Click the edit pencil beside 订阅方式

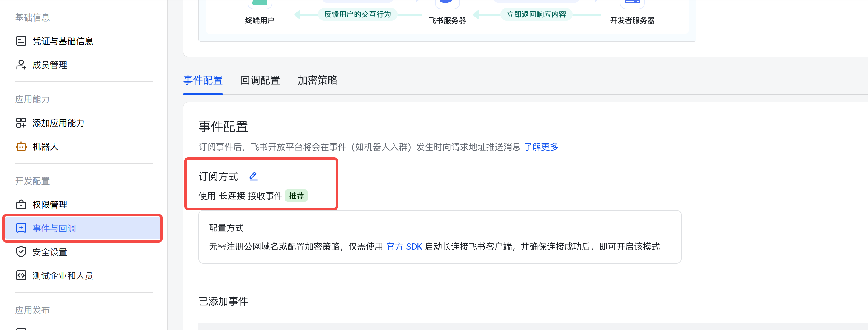coord(253,176)
